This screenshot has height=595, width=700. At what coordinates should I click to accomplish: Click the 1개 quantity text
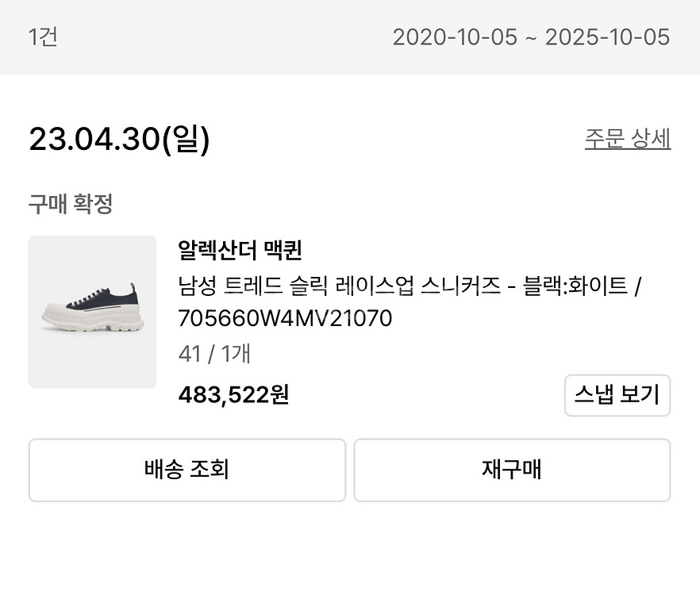tap(236, 354)
